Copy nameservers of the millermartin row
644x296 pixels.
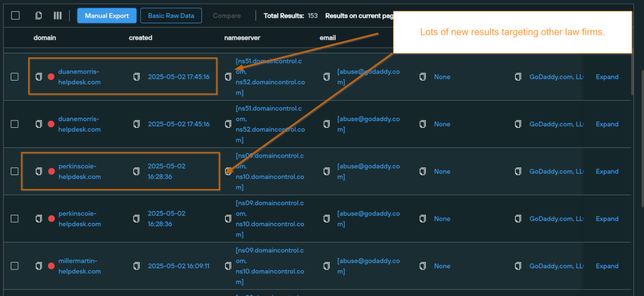tap(228, 266)
